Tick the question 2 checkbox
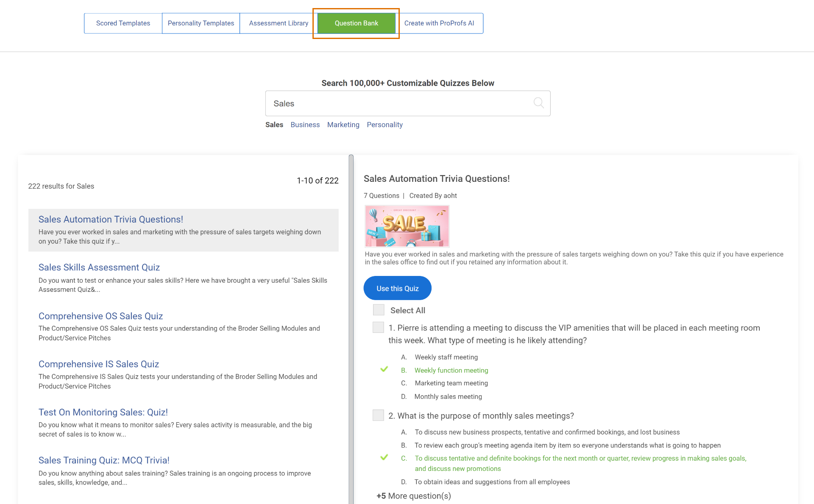Image resolution: width=814 pixels, height=504 pixels. pyautogui.click(x=378, y=415)
